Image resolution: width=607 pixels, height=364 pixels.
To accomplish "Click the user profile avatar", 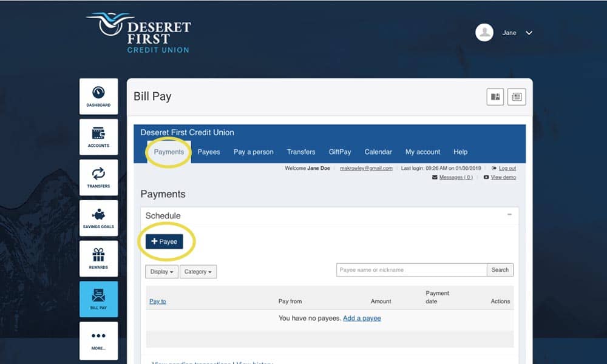I will [x=484, y=33].
